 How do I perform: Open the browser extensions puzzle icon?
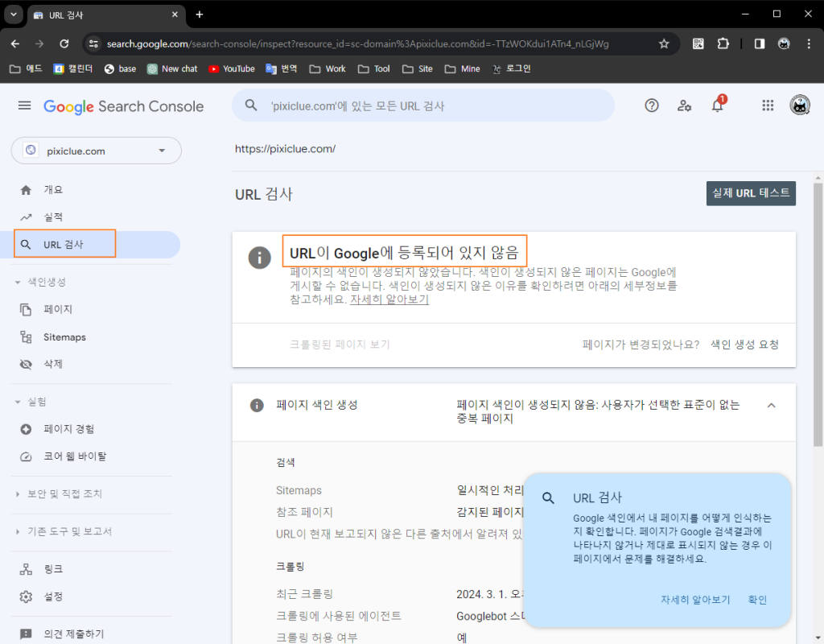click(x=723, y=43)
